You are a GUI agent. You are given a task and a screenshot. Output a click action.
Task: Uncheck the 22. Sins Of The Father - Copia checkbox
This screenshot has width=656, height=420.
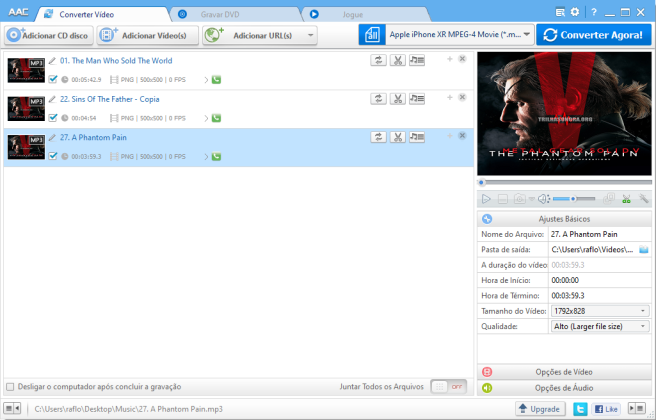[53, 118]
